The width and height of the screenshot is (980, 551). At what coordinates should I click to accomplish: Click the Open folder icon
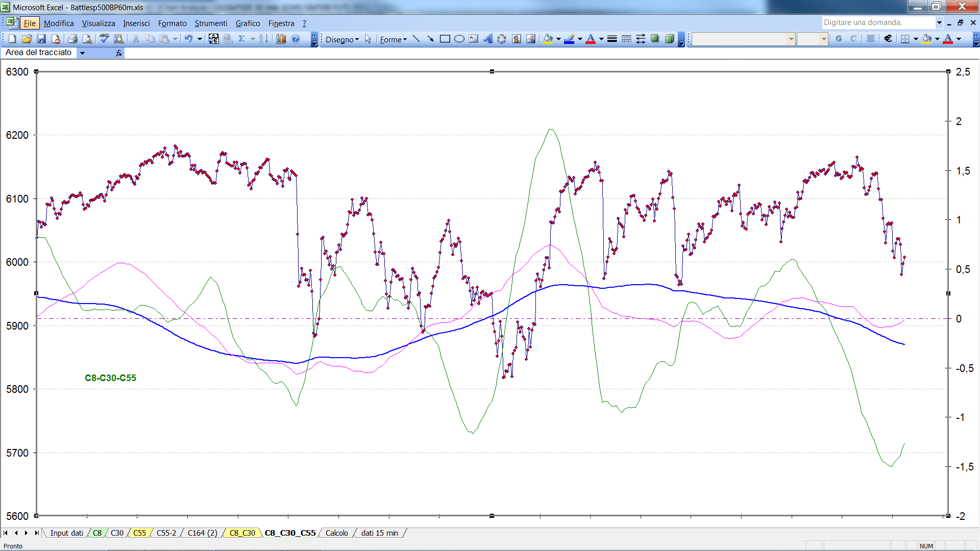point(27,39)
